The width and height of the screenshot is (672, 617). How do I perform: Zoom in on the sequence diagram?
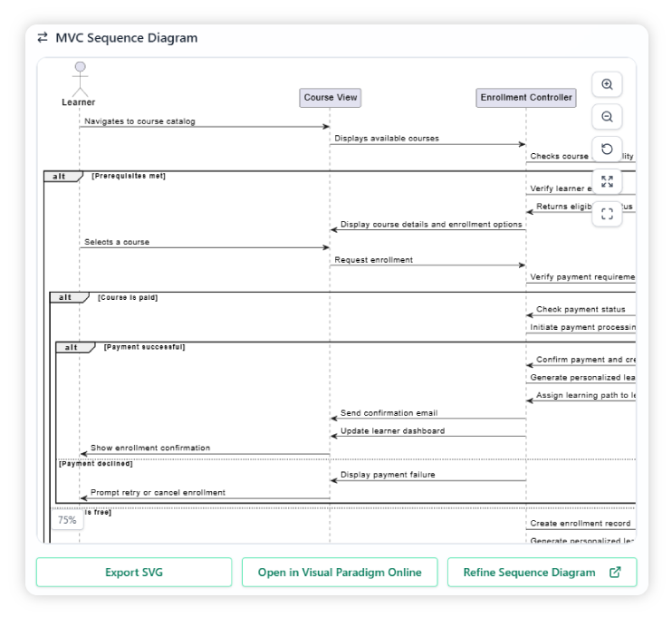click(x=607, y=84)
